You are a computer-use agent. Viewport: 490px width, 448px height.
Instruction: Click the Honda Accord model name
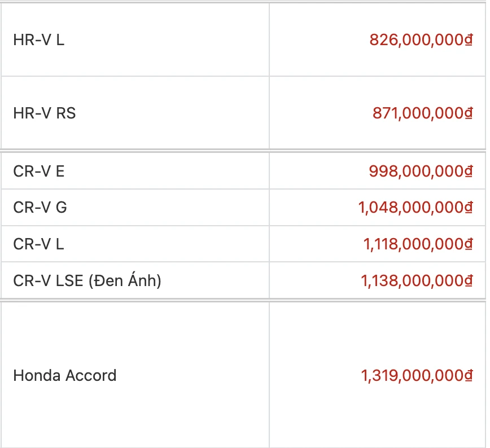pos(64,376)
